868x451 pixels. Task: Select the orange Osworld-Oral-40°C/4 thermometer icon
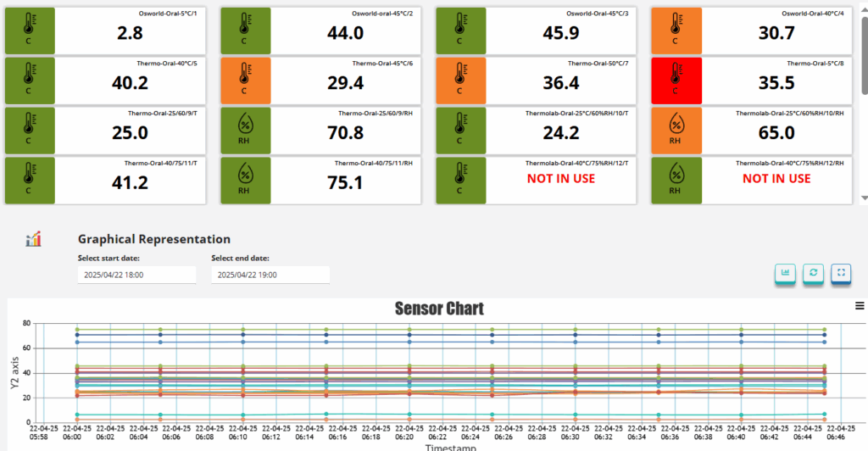[x=676, y=31]
